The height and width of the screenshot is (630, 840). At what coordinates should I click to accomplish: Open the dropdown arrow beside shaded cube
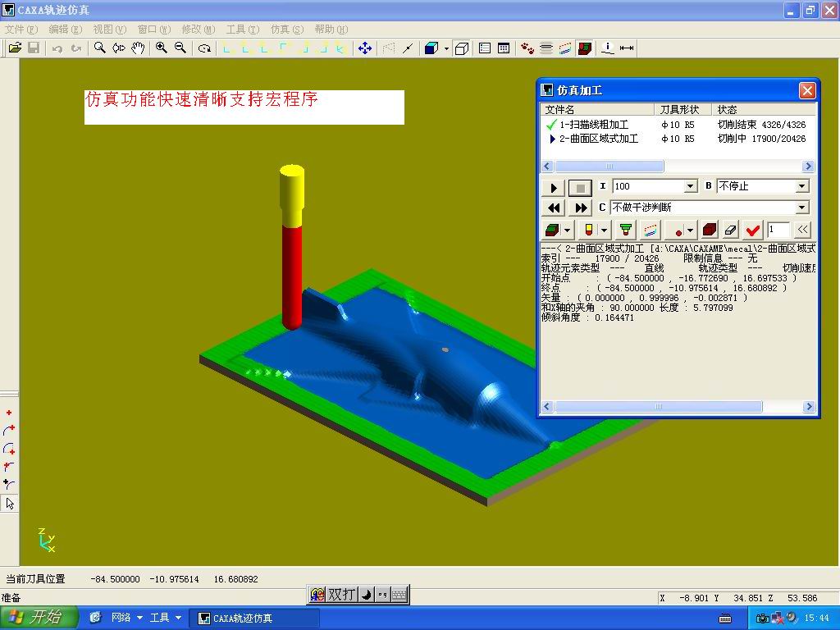[446, 48]
